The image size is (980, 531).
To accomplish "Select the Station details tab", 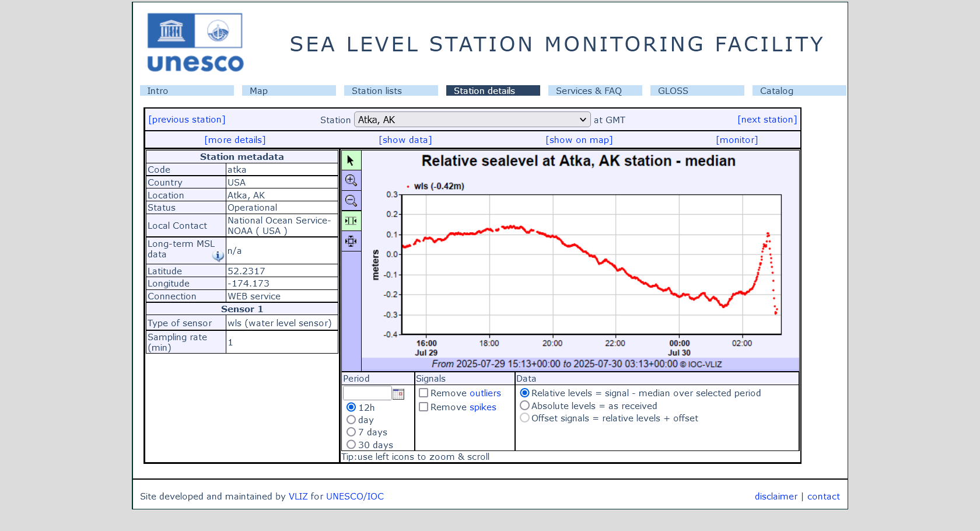I will 493,90.
